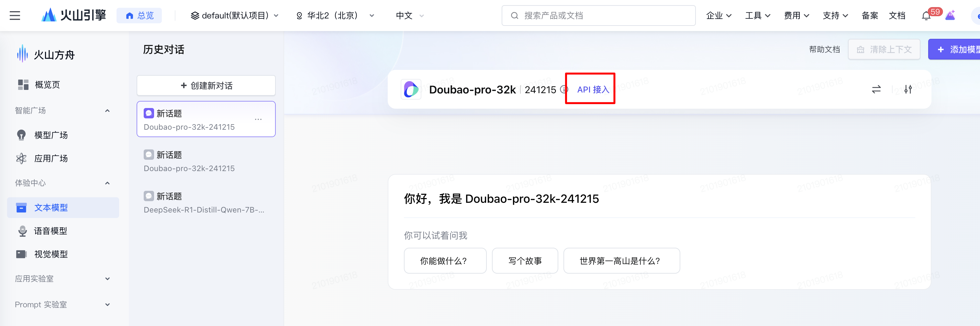Open notifications bell with 59 badge
The image size is (980, 326).
[927, 16]
